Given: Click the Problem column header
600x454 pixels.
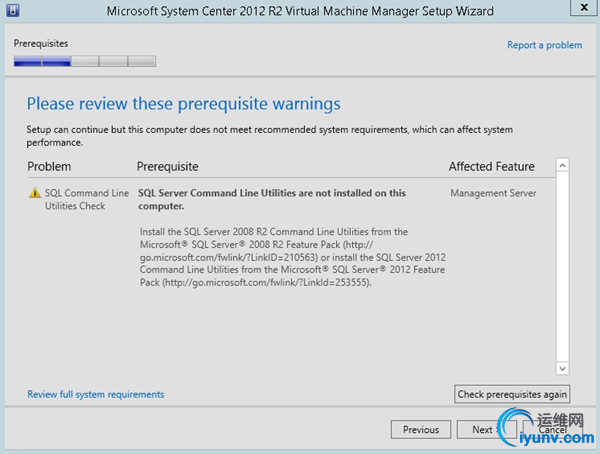Looking at the screenshot, I should (49, 167).
